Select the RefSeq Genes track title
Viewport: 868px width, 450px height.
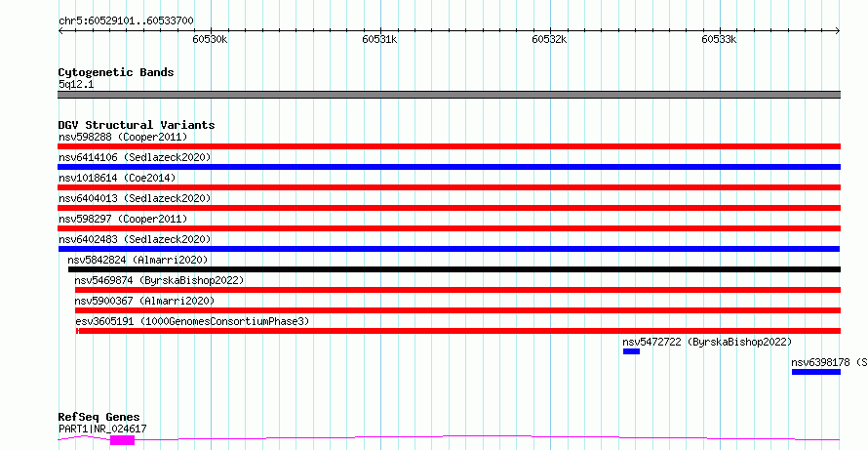(x=99, y=418)
